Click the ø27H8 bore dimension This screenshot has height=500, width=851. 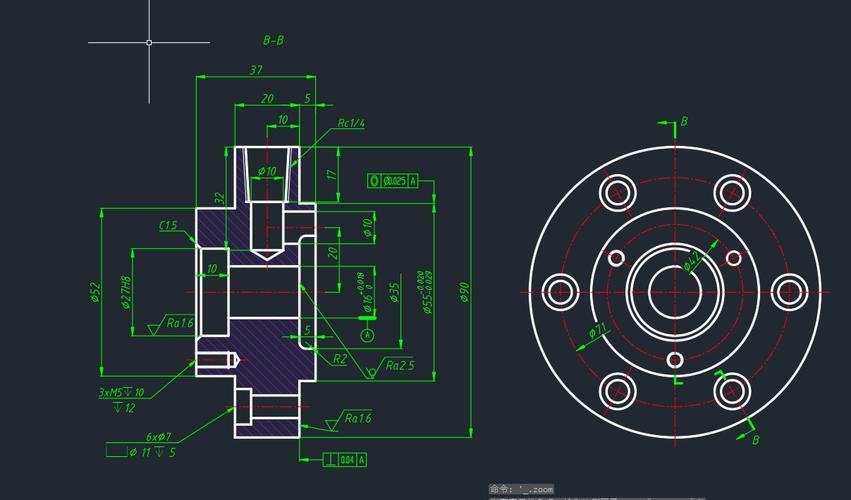pos(126,293)
